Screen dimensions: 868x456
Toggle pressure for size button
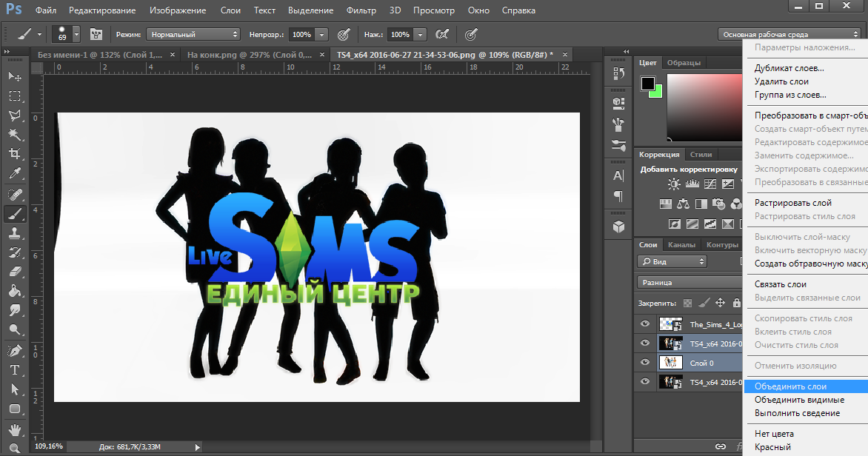[x=471, y=34]
